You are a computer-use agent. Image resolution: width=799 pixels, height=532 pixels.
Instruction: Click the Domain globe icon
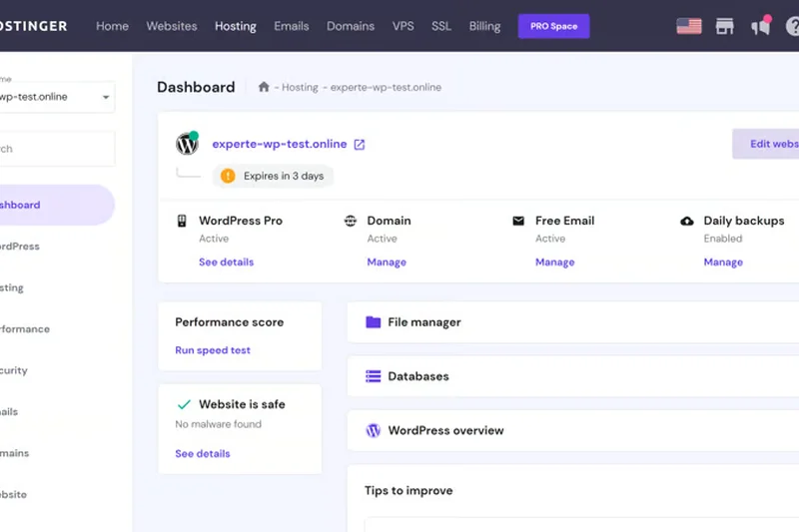351,221
